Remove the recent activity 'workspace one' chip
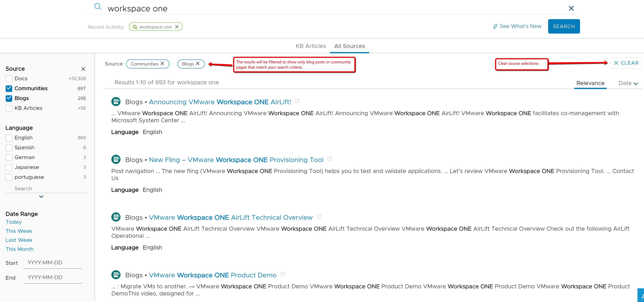 point(177,27)
